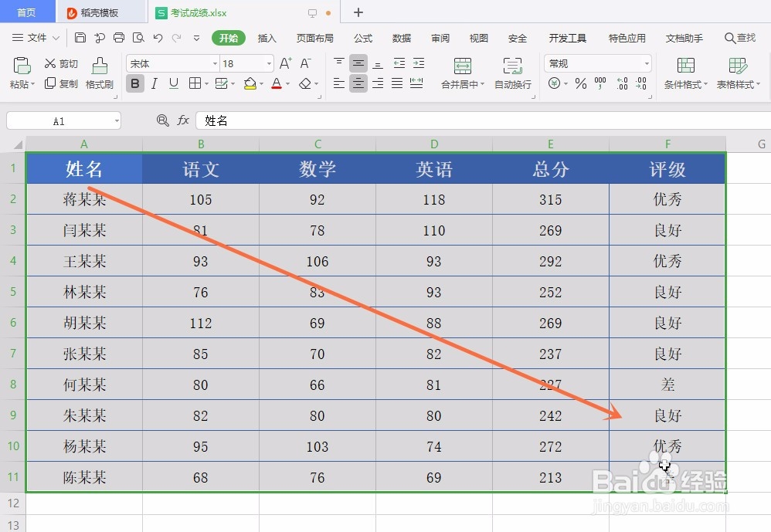Apply the fill color bucket
771x532 pixels.
tap(250, 83)
